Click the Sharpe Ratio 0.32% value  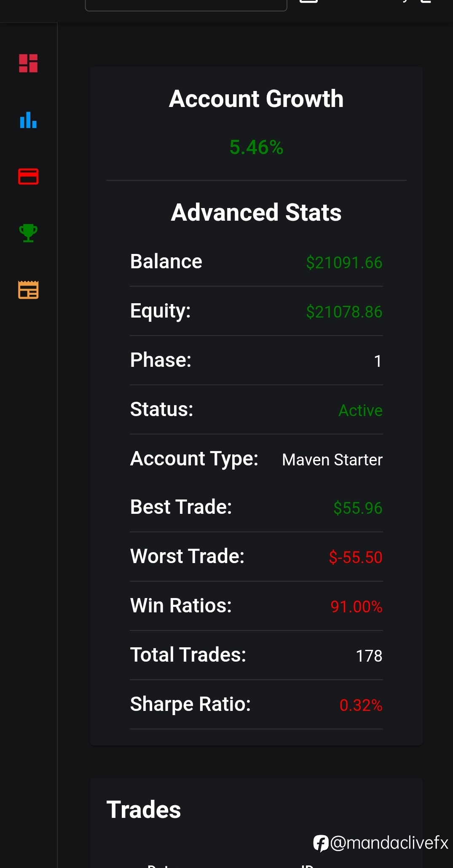[361, 705]
